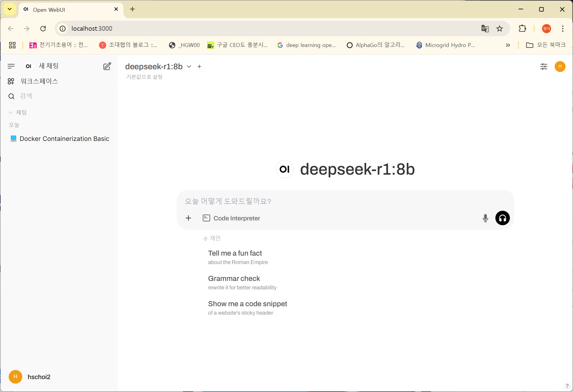The image size is (573, 392).
Task: Open Docker Containerization Basic chat
Action: [64, 139]
